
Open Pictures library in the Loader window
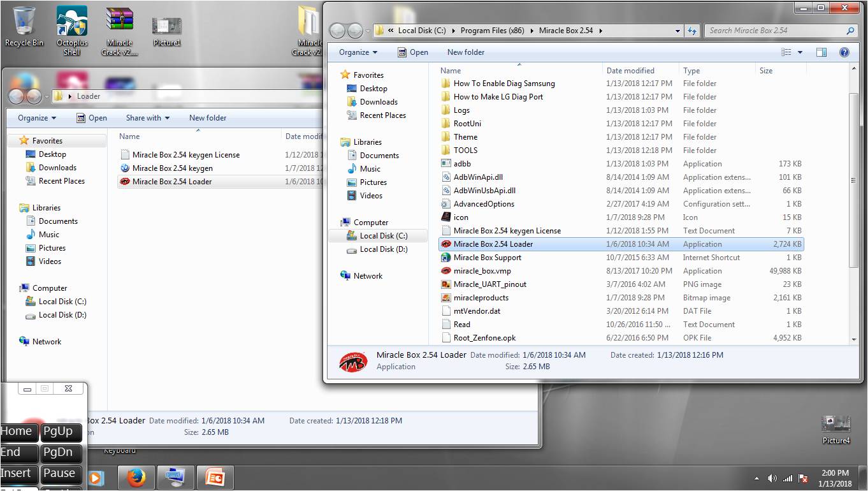pos(52,248)
